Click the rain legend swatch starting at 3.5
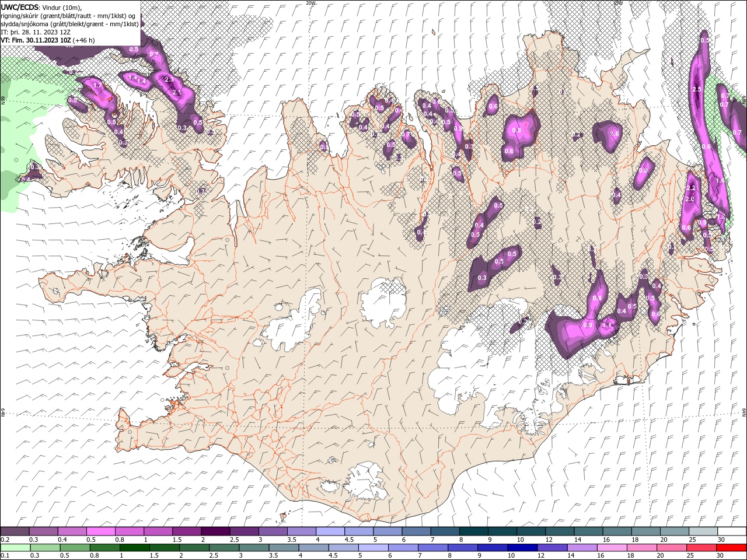The image size is (747, 560). (x=284, y=548)
